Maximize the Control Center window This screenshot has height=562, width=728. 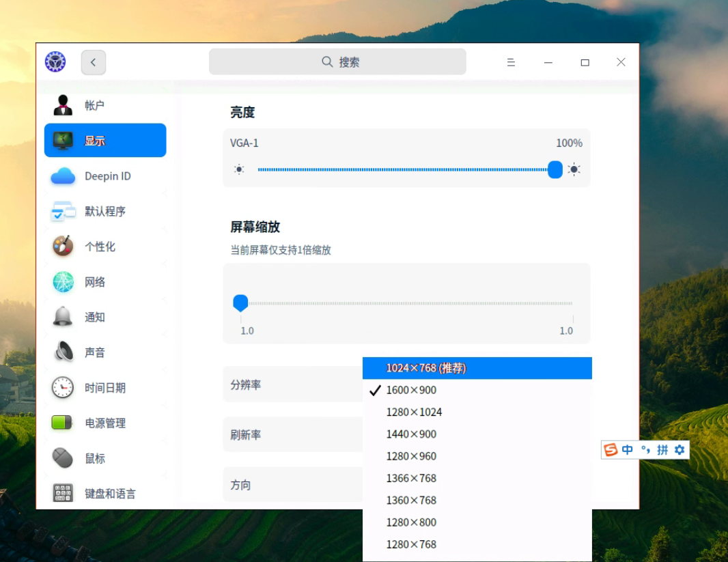[x=585, y=62]
